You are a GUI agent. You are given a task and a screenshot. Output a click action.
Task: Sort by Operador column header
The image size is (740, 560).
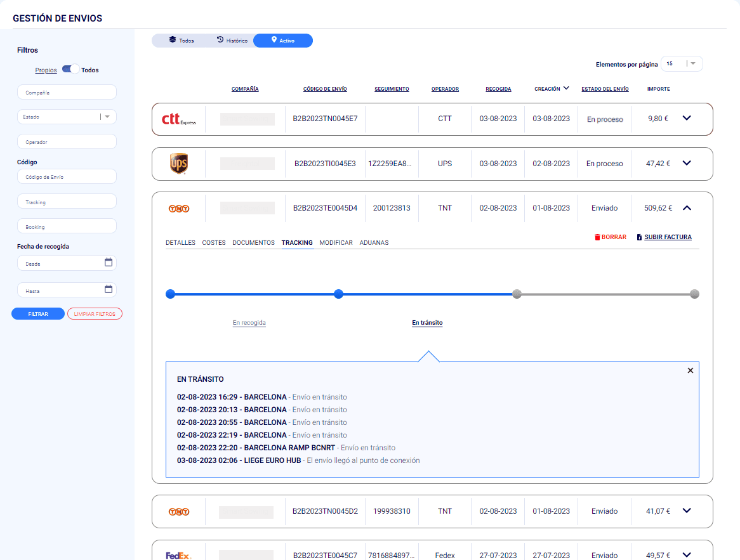tap(445, 89)
